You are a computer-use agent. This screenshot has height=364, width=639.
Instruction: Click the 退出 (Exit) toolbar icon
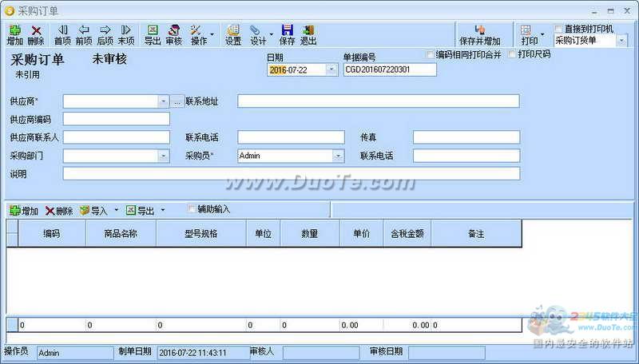[308, 34]
